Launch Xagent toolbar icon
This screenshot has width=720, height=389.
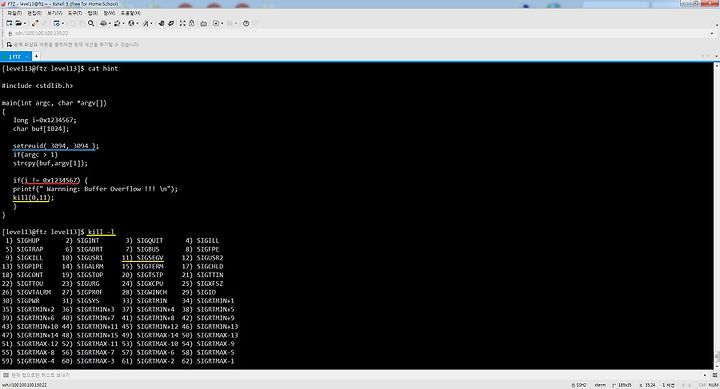171,23
